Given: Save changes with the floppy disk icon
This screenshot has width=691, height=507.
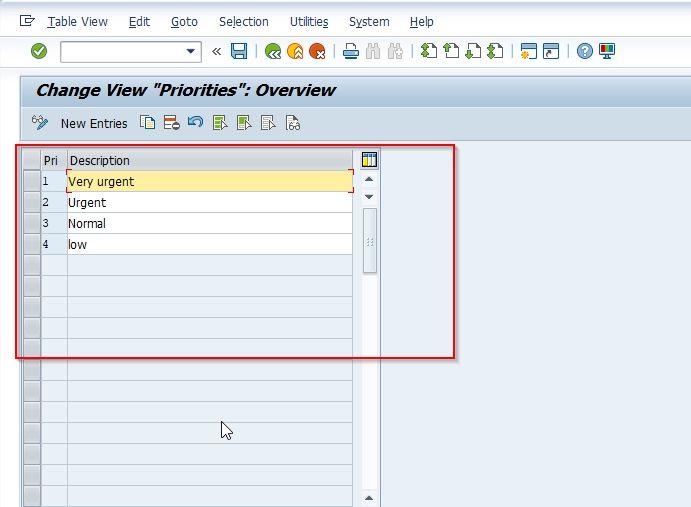Looking at the screenshot, I should [x=239, y=51].
